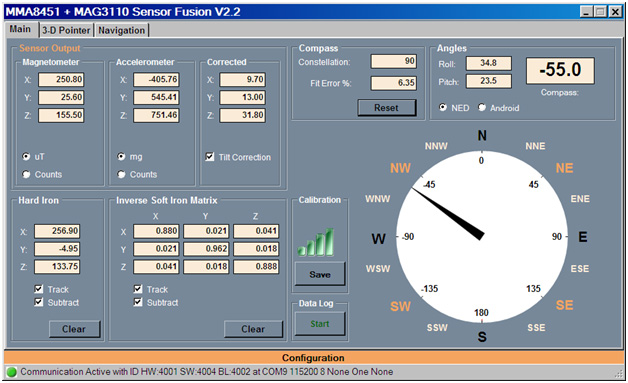The width and height of the screenshot is (628, 383).
Task: Click the compass Reset button
Action: point(386,108)
